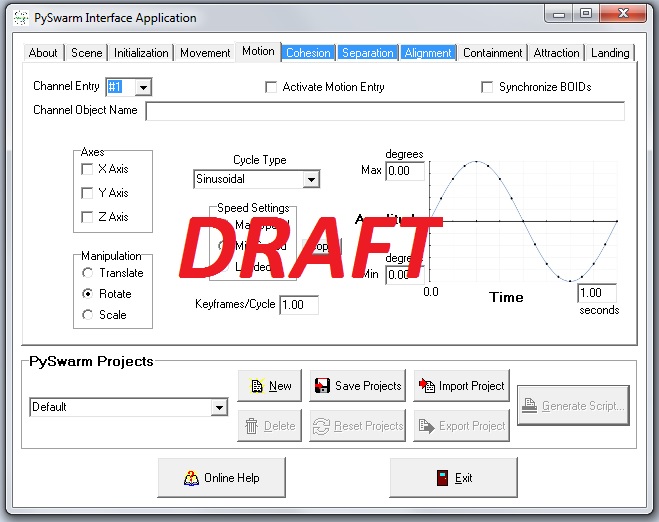This screenshot has width=659, height=522.
Task: Tick the Y Axis checkbox
Action: pos(87,193)
